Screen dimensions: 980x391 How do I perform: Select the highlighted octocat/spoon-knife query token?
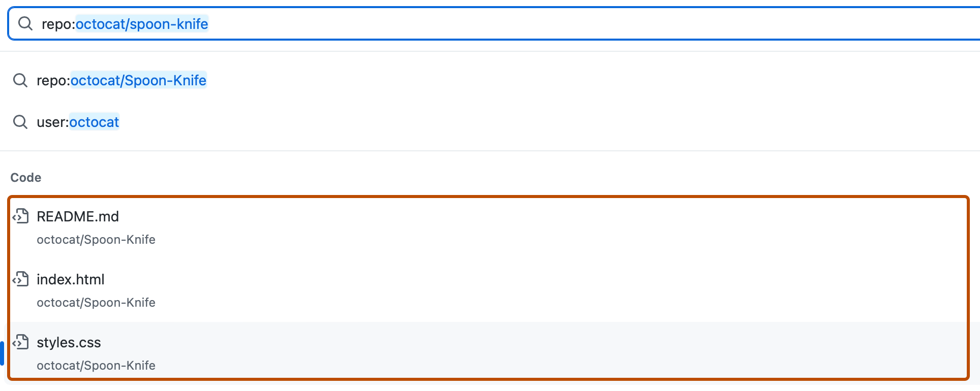[x=142, y=23]
